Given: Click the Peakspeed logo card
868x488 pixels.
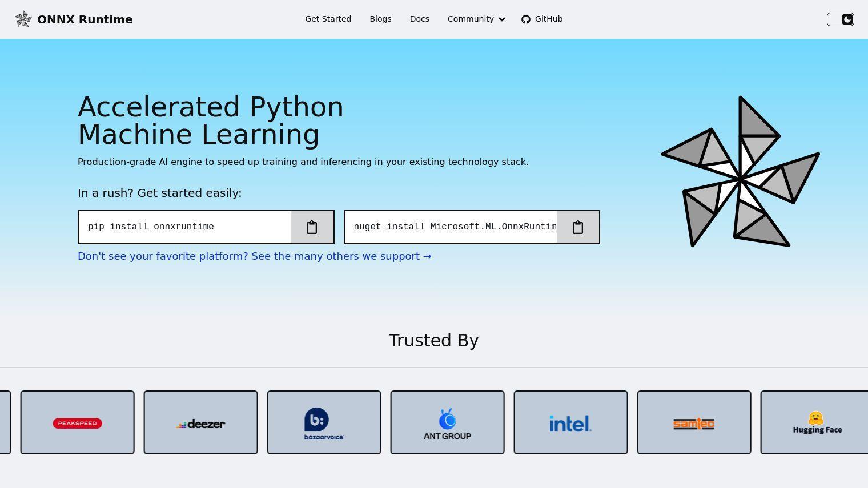Looking at the screenshot, I should [x=78, y=422].
